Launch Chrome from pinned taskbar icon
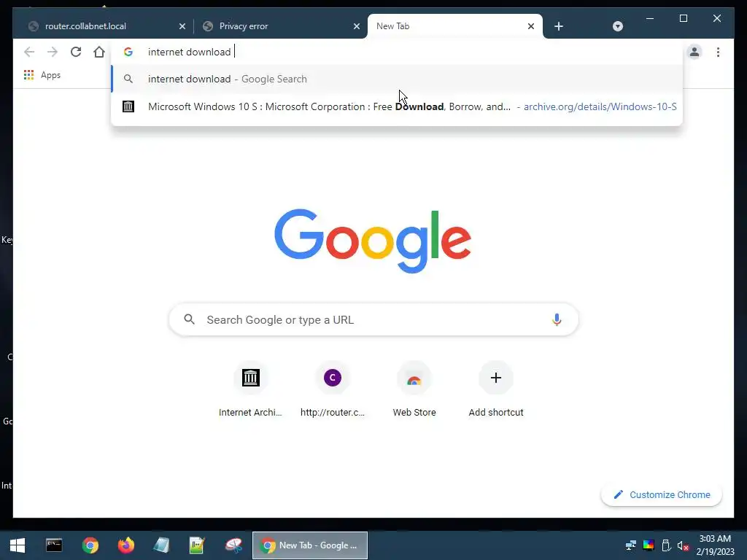The image size is (747, 560). pyautogui.click(x=90, y=545)
